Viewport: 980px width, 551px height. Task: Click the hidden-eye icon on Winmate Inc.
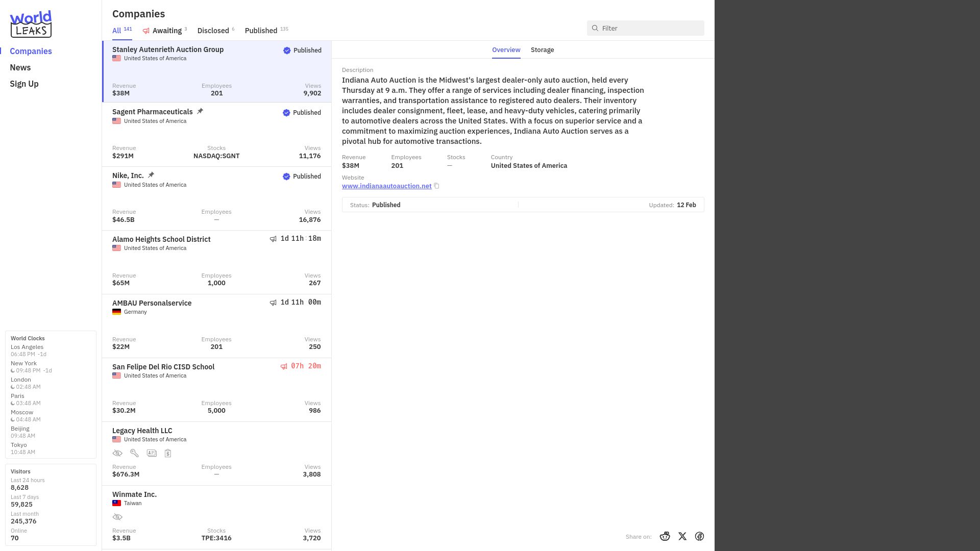point(117,517)
